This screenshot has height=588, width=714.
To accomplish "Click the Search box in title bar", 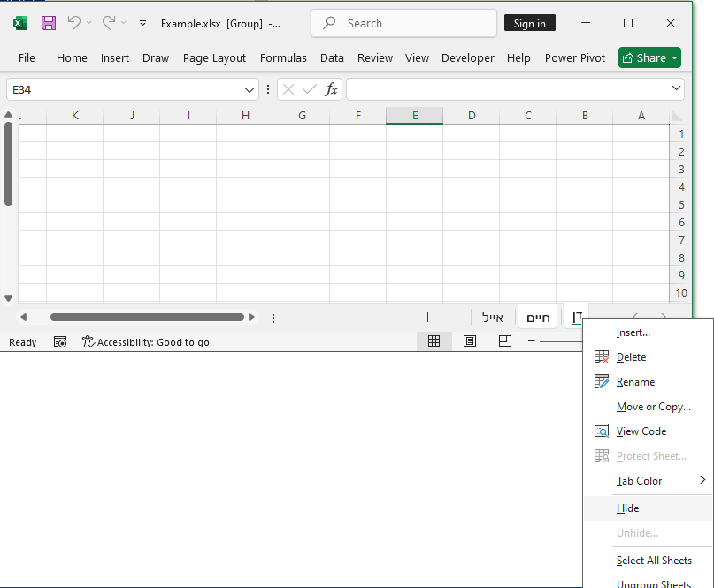I will tap(403, 23).
